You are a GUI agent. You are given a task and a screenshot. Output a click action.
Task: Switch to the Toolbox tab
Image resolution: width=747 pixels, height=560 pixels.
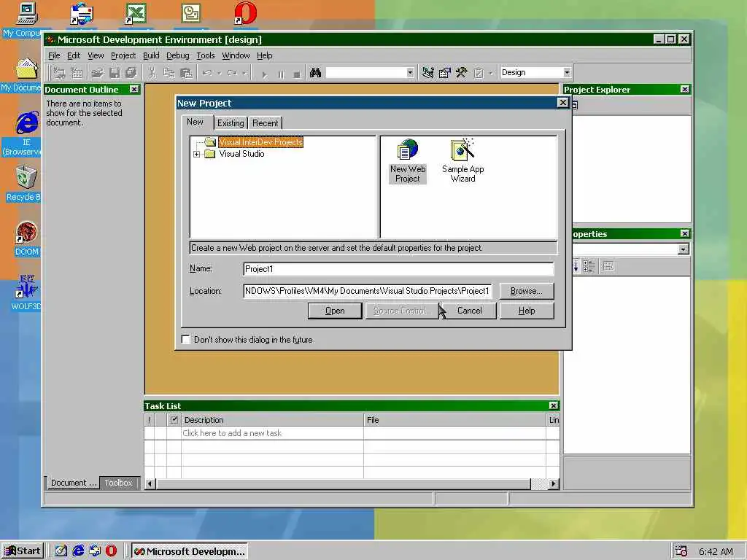click(x=119, y=483)
